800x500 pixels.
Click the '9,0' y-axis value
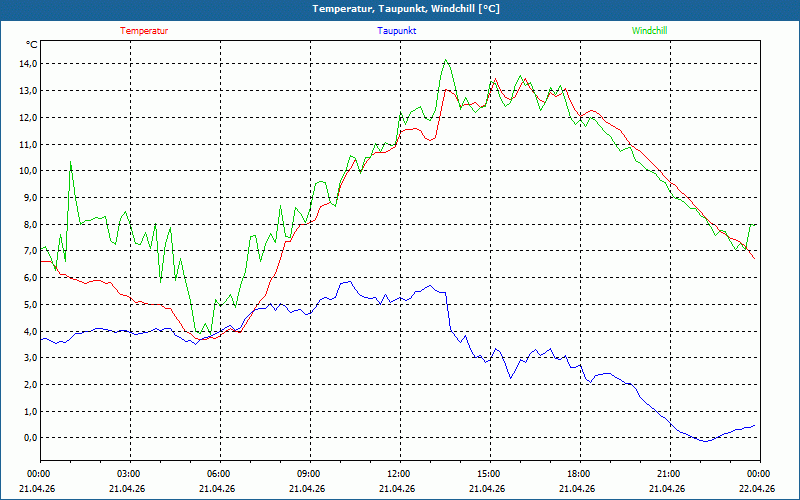(x=30, y=197)
